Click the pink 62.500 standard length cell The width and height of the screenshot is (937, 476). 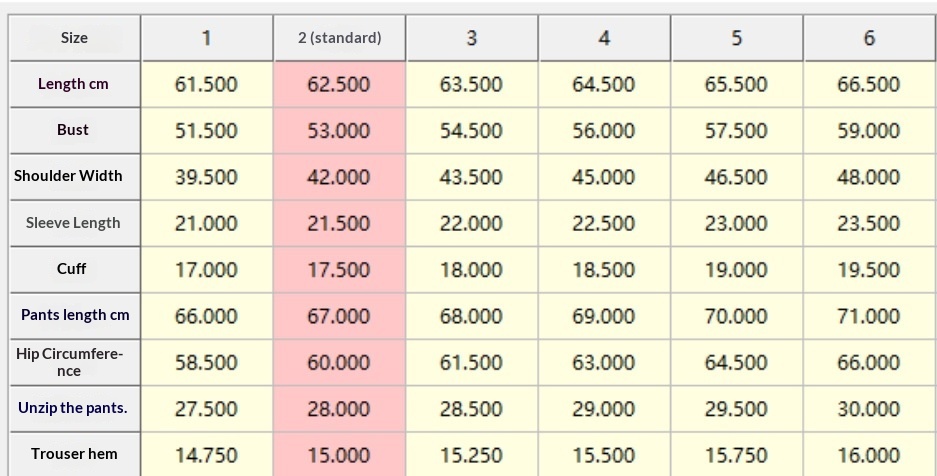click(339, 84)
